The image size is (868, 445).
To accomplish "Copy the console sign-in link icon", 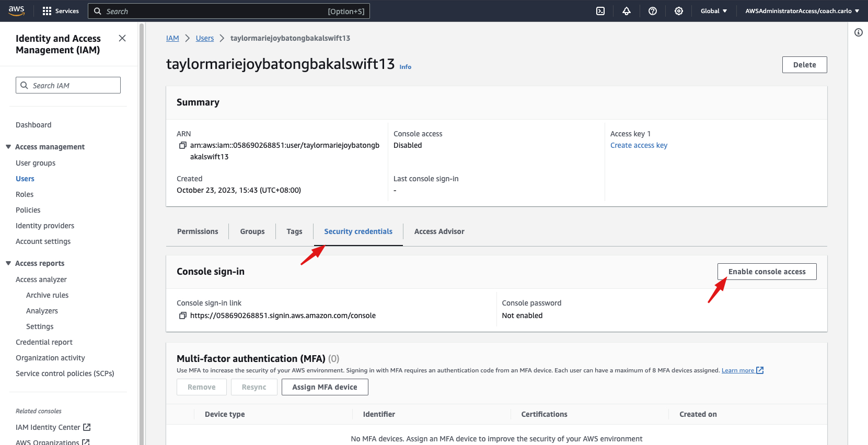I will 183,315.
